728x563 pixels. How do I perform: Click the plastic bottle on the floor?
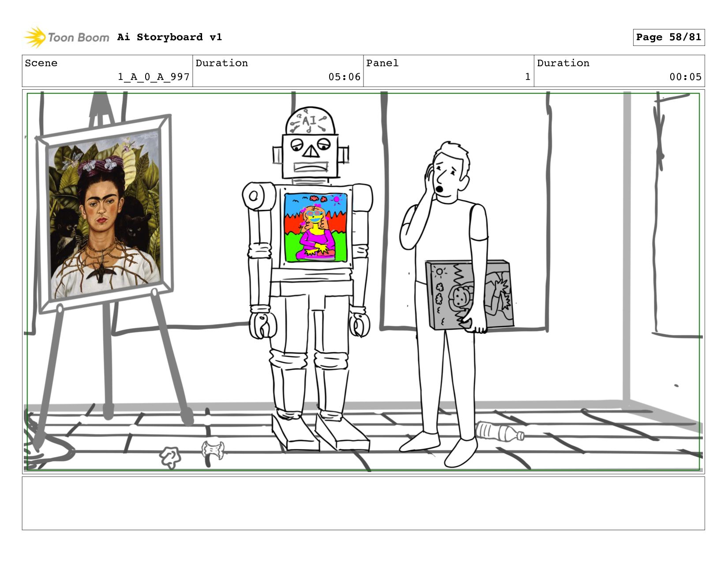[x=500, y=431]
